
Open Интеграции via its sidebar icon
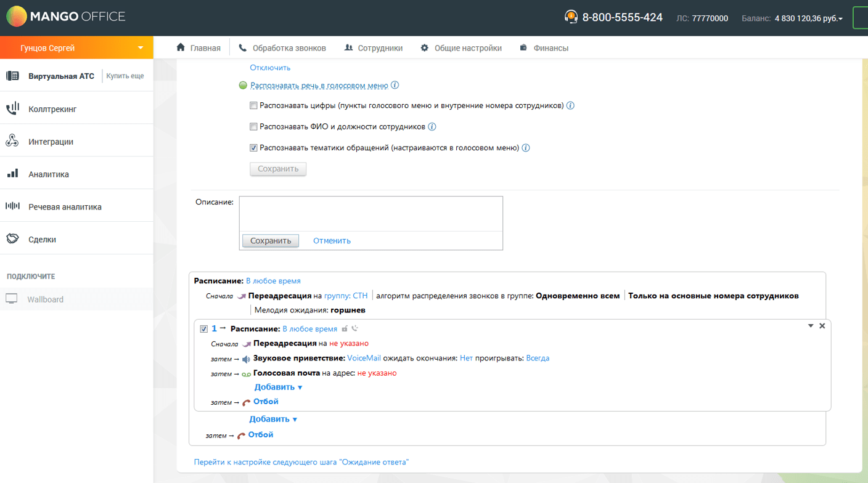point(12,142)
